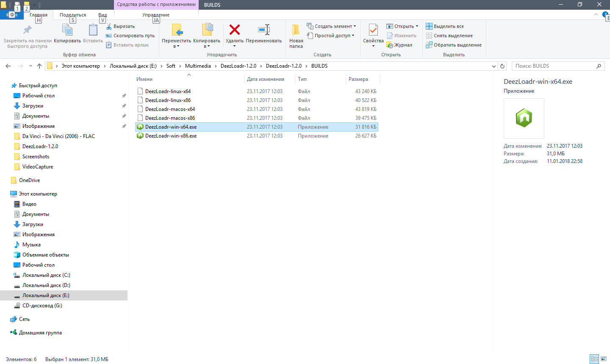Open Музыка under Этот компьютер
610x364 pixels.
[31, 245]
